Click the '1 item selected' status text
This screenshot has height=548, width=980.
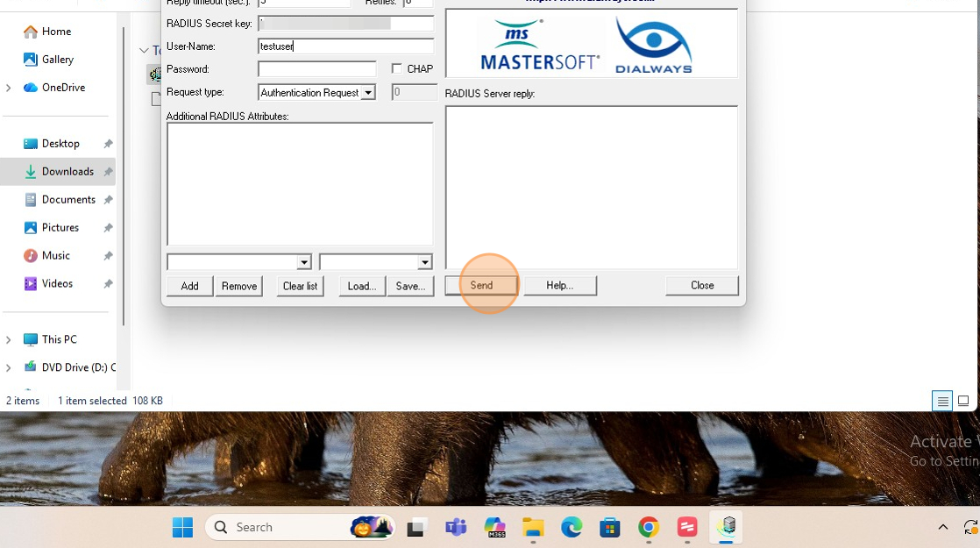point(92,401)
